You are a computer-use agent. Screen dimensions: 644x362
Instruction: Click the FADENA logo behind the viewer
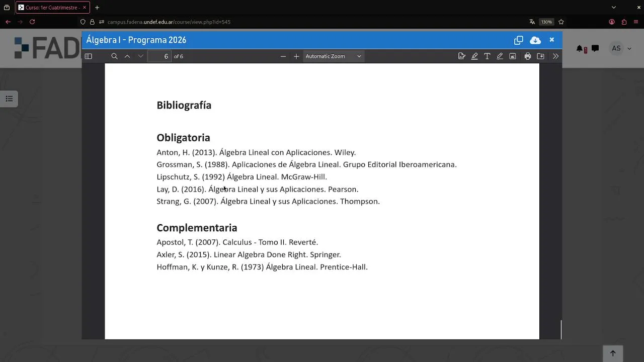tap(48, 48)
